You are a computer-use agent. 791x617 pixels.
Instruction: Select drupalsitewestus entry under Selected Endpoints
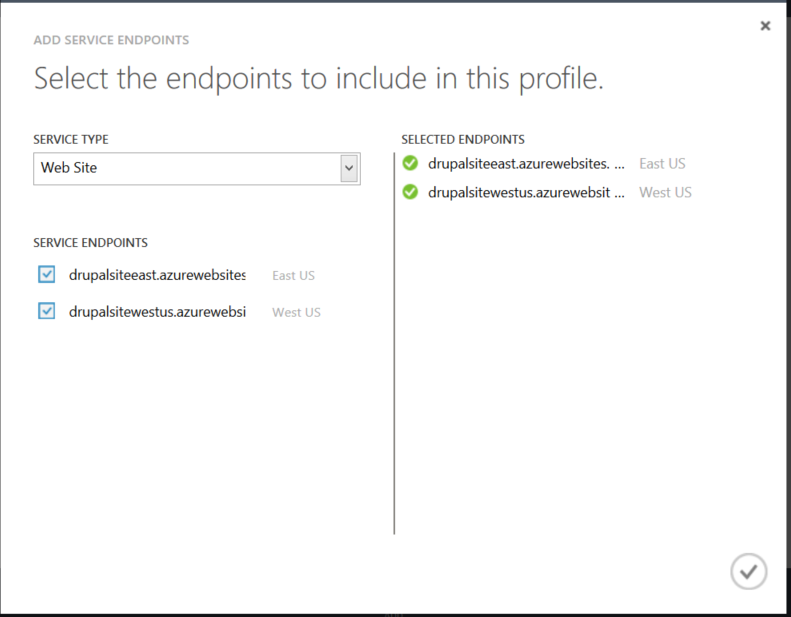525,192
